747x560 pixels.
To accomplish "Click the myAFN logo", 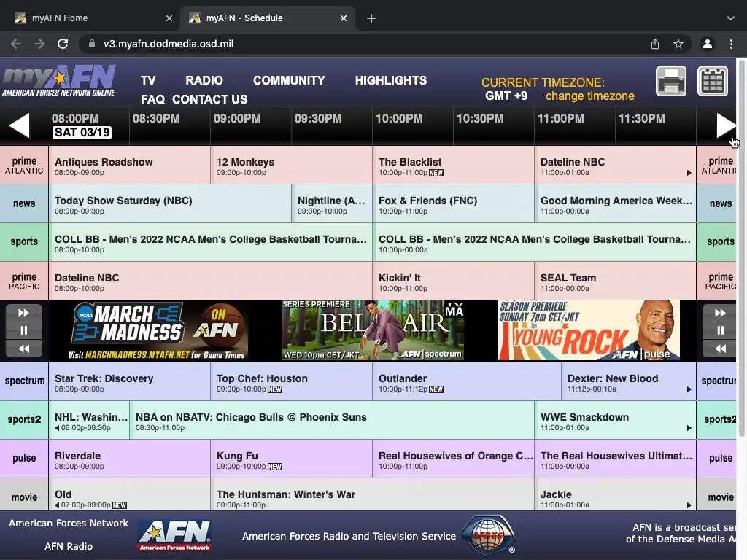I will (x=59, y=81).
